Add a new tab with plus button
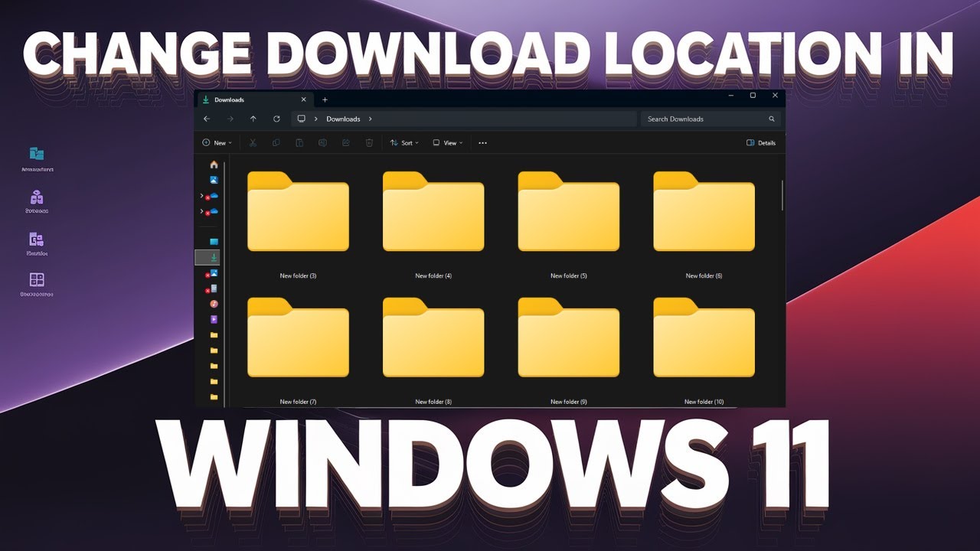980x551 pixels. tap(325, 99)
